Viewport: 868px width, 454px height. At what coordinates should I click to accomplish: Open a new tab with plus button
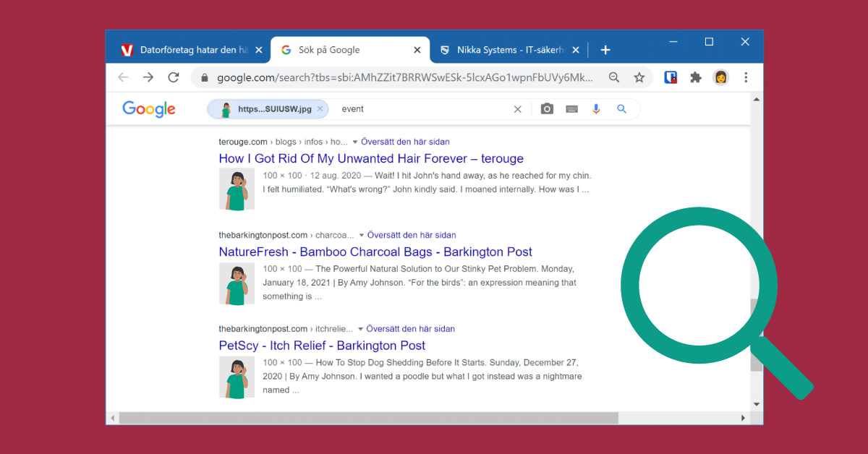click(x=605, y=50)
